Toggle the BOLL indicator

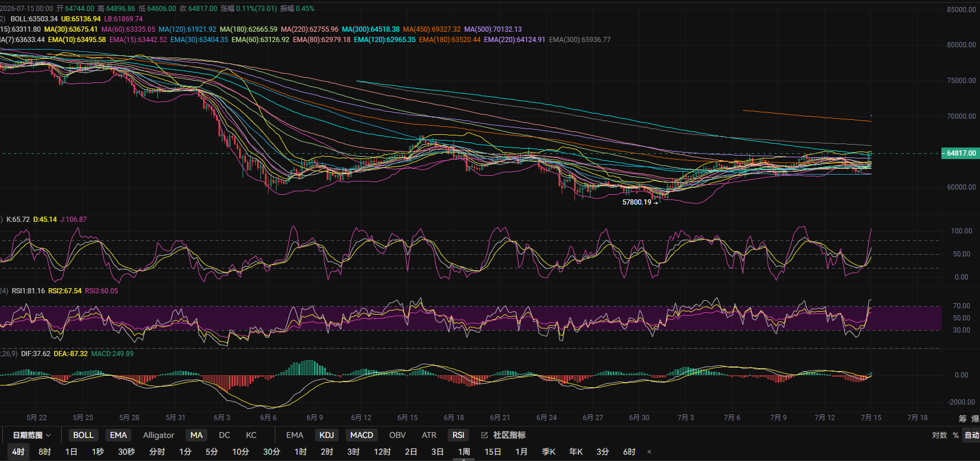83,435
